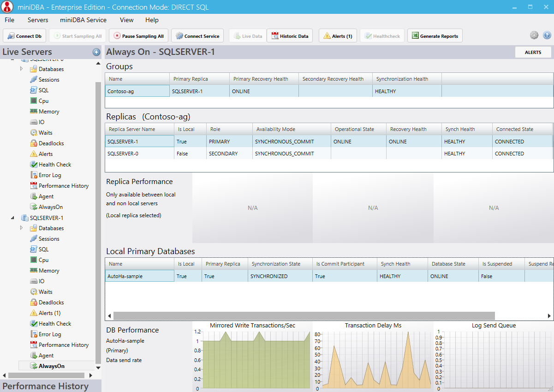554x392 pixels.
Task: Click the Synch Health column header in Replicas
Action: [x=467, y=129]
